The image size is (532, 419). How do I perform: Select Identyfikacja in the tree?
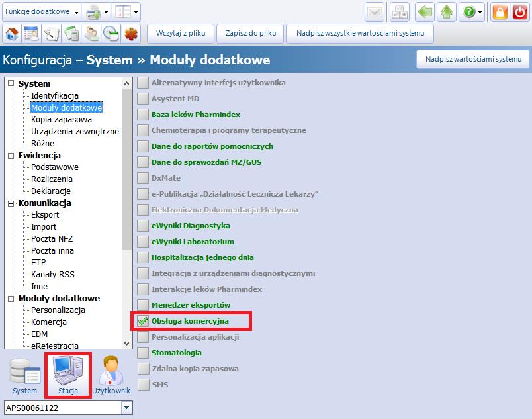[55, 96]
